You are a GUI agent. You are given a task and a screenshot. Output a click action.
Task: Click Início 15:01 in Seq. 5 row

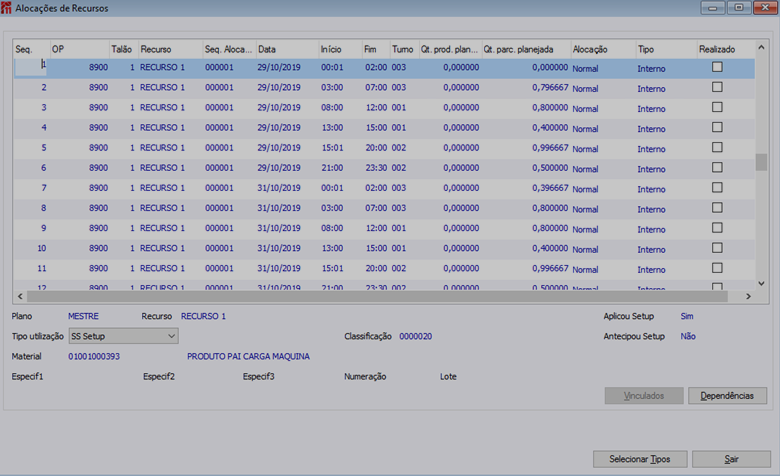(x=332, y=148)
